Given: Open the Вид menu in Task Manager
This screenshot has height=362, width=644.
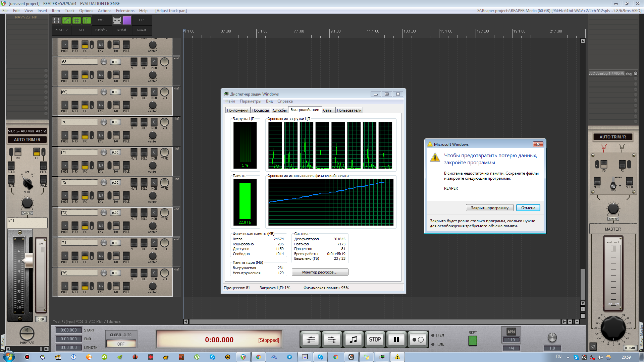Looking at the screenshot, I should 269,101.
